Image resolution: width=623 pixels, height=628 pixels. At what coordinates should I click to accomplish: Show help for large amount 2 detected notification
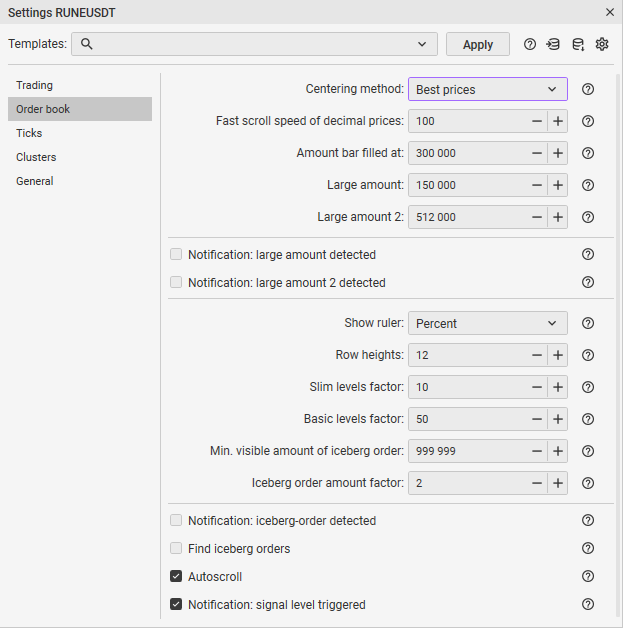coord(588,282)
